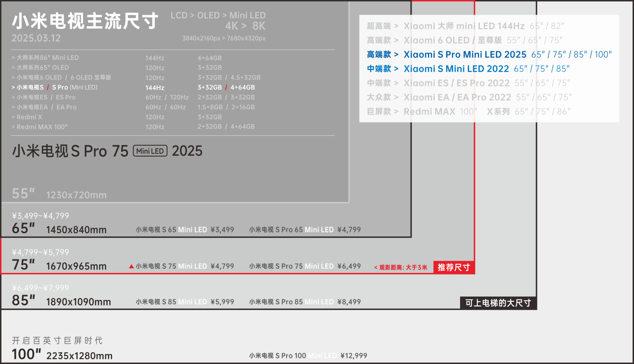Click the Xiaomi EA / EA Pro 2022 line
The image size is (634, 364).
tap(470, 97)
